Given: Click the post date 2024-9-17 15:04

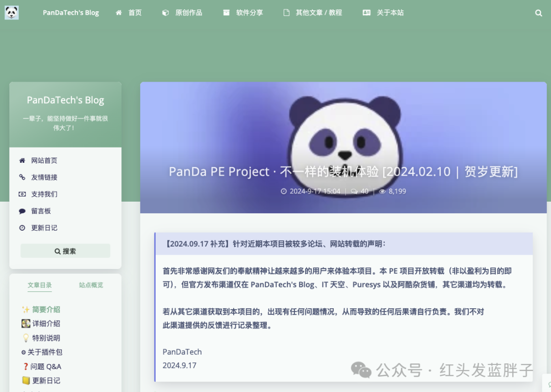Looking at the screenshot, I should [x=315, y=191].
